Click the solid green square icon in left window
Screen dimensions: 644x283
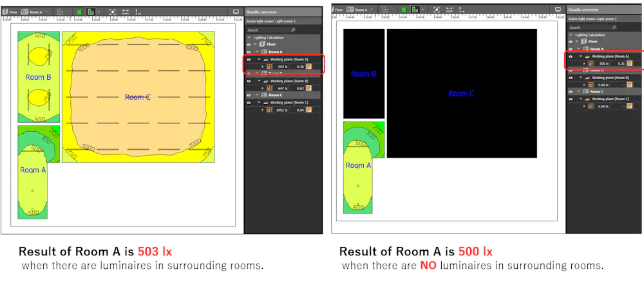[x=80, y=12]
